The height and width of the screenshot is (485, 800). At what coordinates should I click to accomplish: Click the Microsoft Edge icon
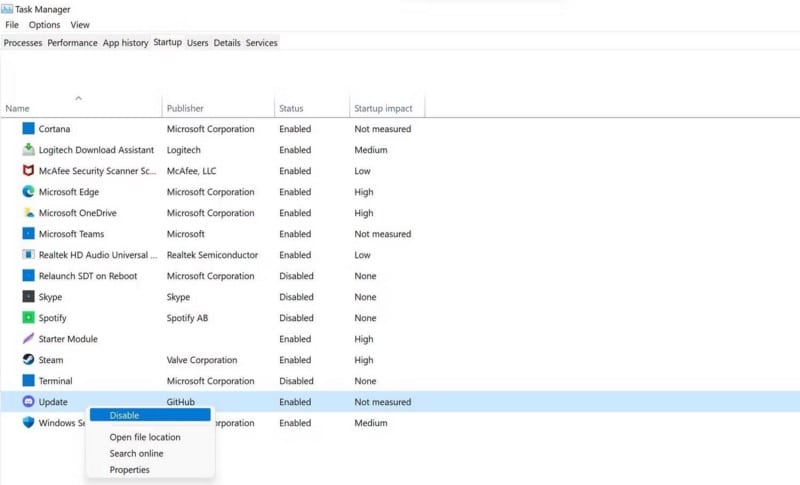pyautogui.click(x=29, y=191)
